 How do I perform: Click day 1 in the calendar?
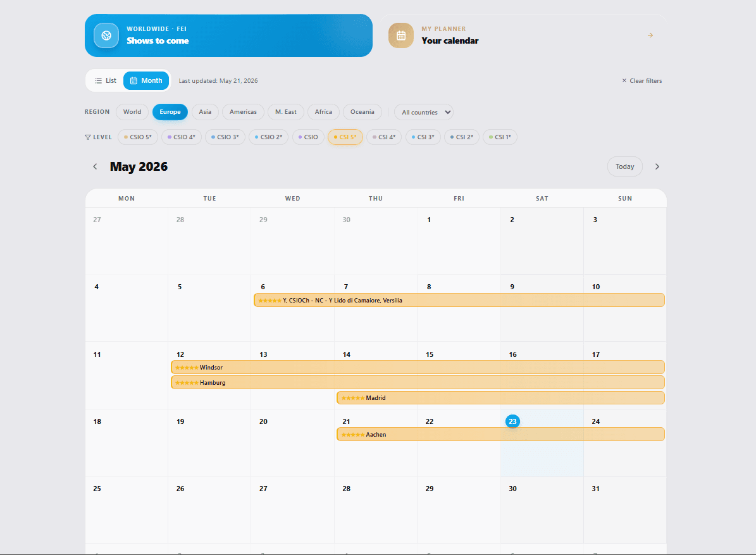[x=429, y=220]
